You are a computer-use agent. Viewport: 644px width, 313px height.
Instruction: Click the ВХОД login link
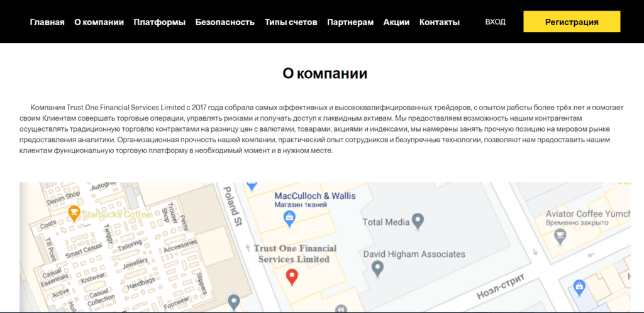click(x=496, y=22)
